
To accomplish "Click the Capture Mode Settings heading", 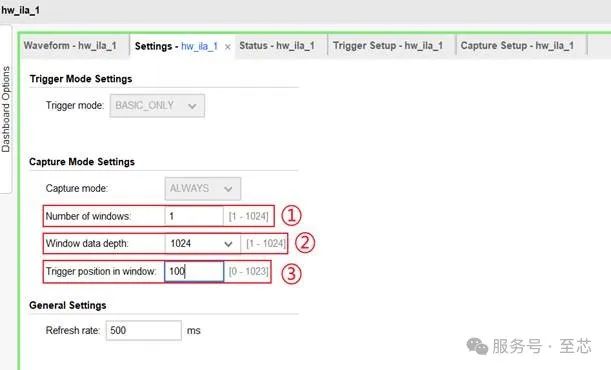I will pyautogui.click(x=82, y=162).
